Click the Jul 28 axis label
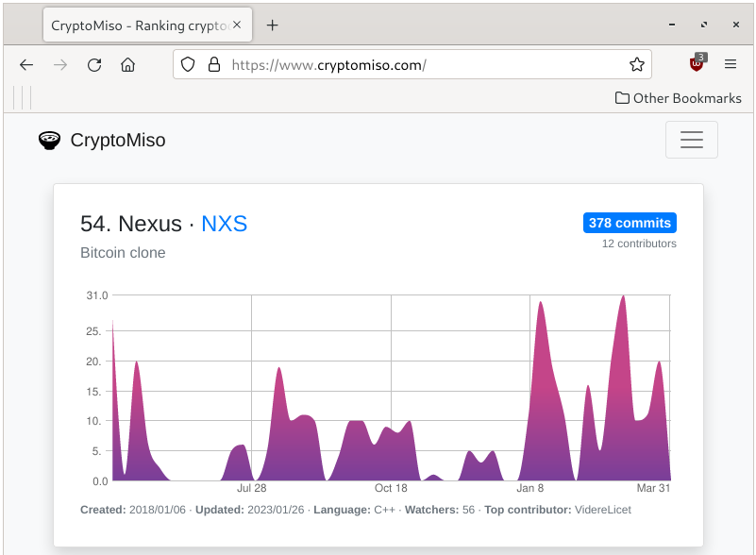 point(251,488)
